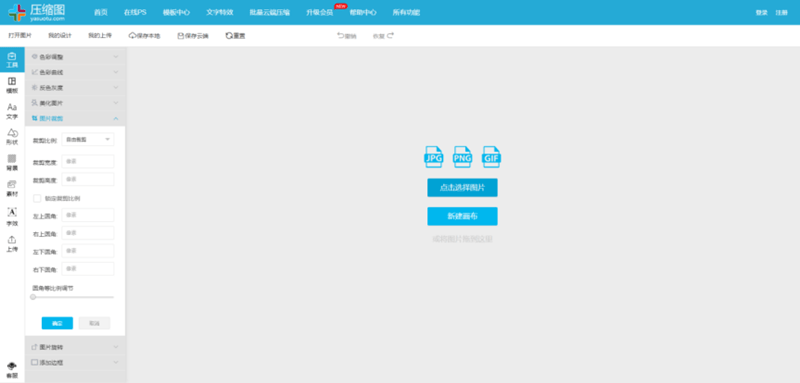Click the 点击选择图片 button
The width and height of the screenshot is (800, 383).
(x=462, y=188)
